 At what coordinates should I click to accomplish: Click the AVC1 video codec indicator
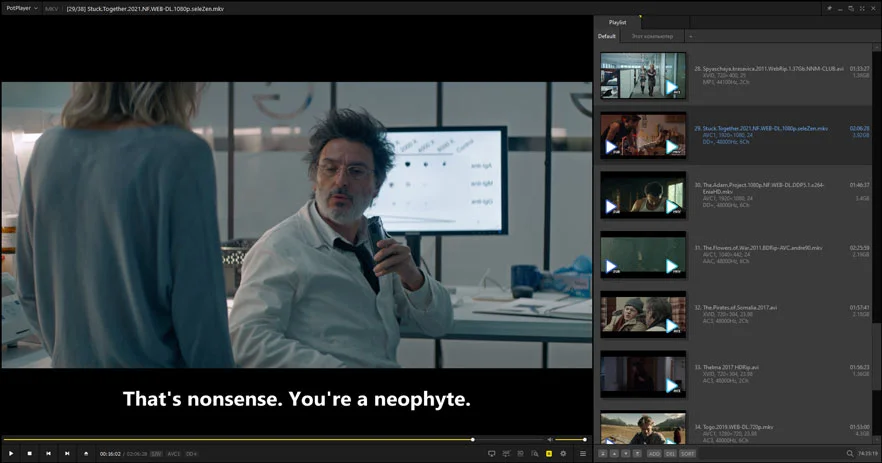(173, 454)
